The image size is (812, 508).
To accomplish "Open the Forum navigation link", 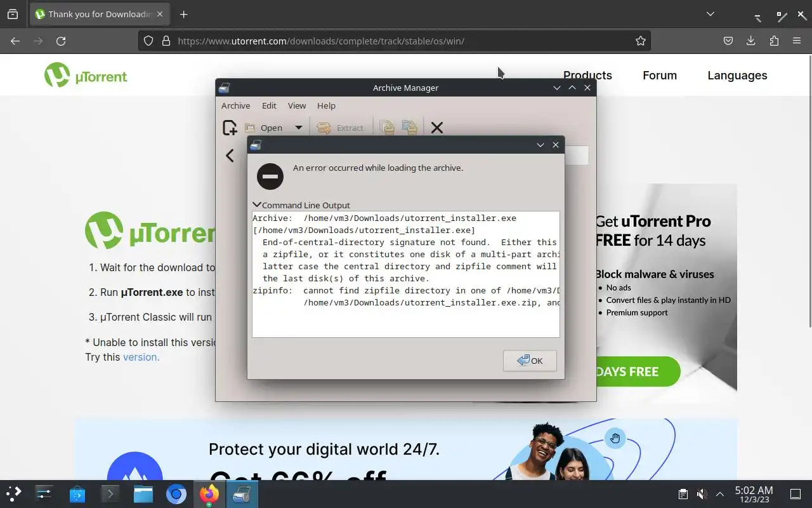I will (660, 75).
